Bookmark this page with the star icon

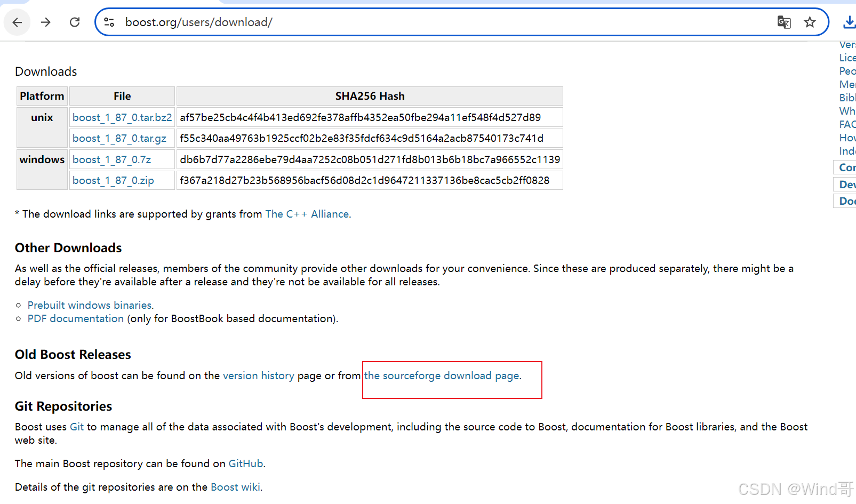(810, 22)
